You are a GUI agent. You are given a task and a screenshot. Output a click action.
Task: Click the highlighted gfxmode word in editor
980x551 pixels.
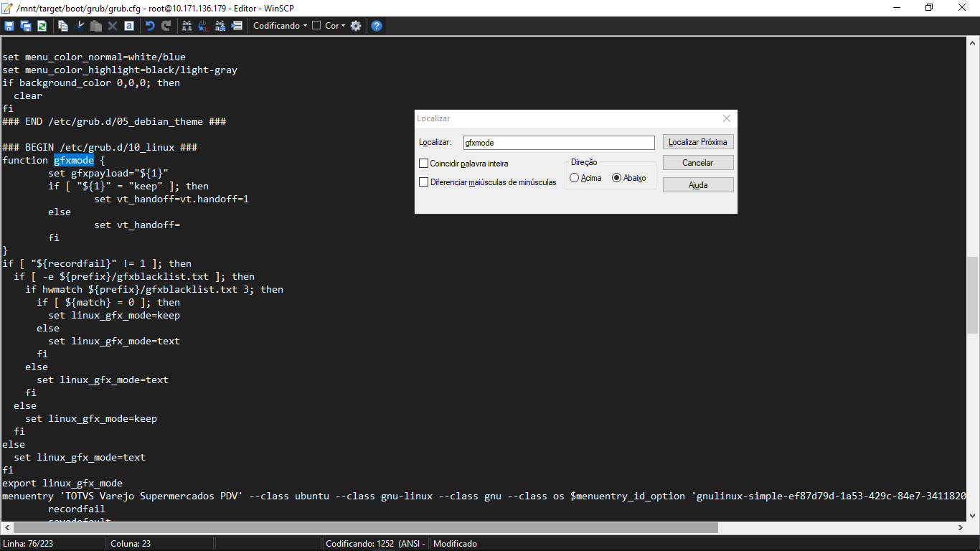click(74, 160)
